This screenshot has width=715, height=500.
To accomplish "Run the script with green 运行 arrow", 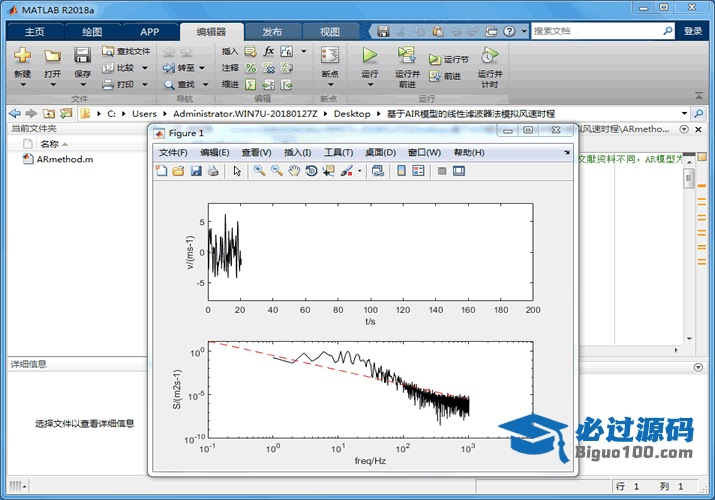I will tap(369, 56).
